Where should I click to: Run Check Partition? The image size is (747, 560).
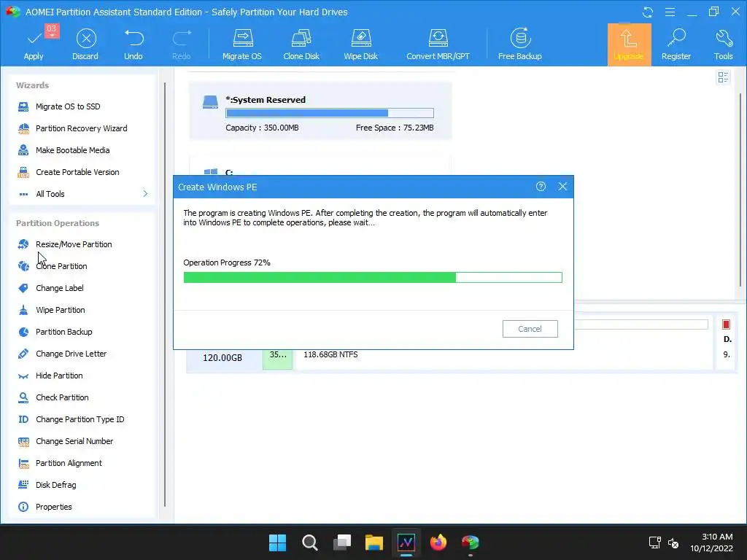pyautogui.click(x=62, y=397)
